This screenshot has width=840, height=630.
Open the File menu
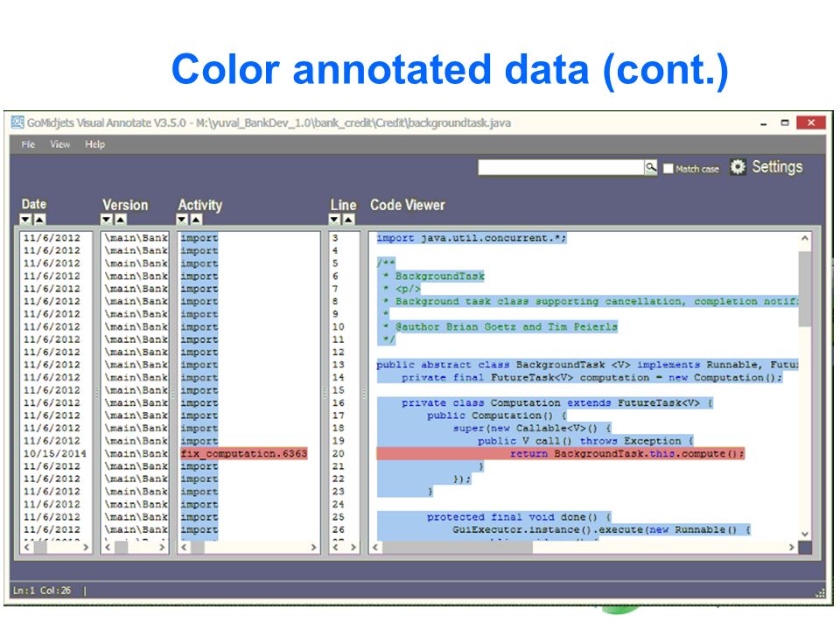point(28,144)
